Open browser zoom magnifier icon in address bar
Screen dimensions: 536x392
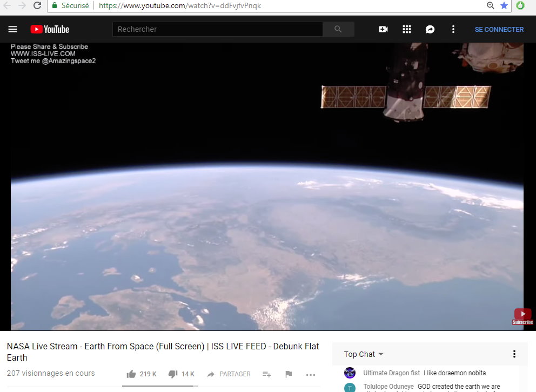click(491, 5)
